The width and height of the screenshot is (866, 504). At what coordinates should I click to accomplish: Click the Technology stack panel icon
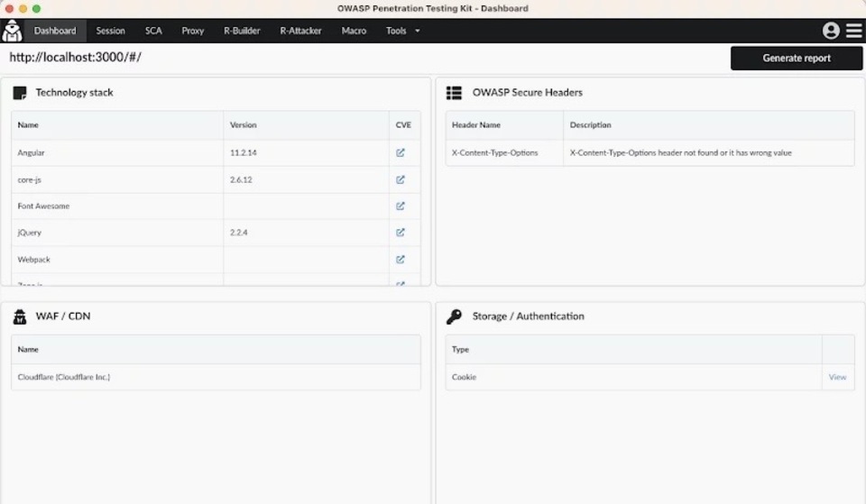(20, 93)
